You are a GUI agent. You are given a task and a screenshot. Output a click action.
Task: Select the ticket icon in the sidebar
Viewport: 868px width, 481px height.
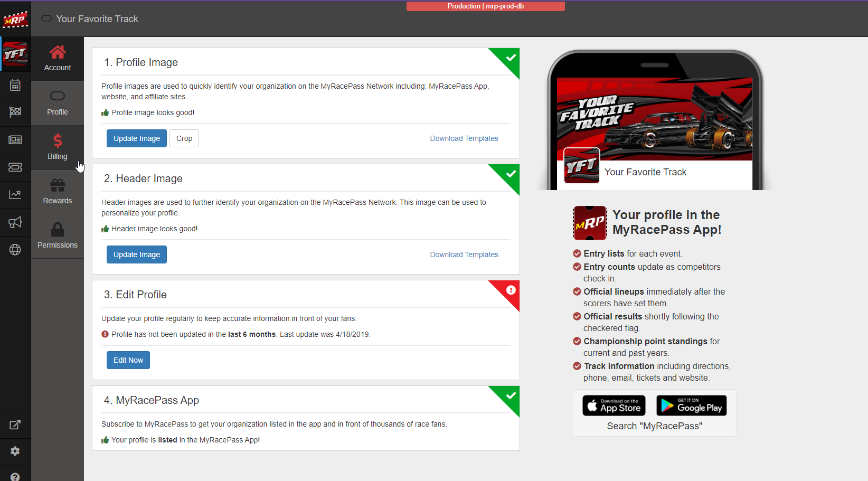point(15,167)
